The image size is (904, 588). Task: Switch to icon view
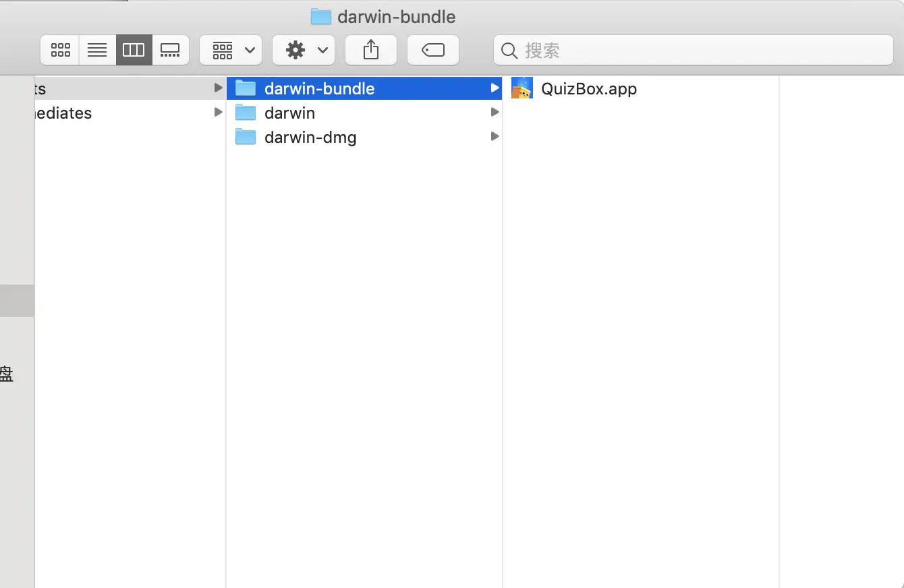point(60,50)
